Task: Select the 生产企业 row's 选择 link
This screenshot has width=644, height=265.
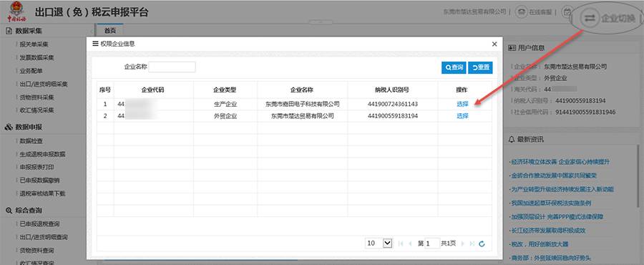Action: (x=462, y=104)
